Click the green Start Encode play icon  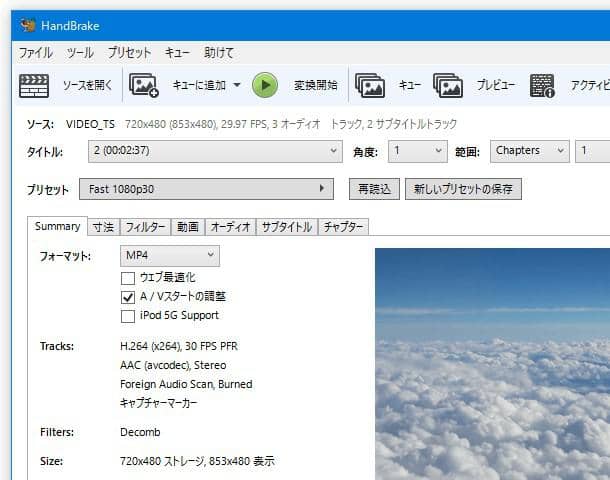click(x=265, y=85)
